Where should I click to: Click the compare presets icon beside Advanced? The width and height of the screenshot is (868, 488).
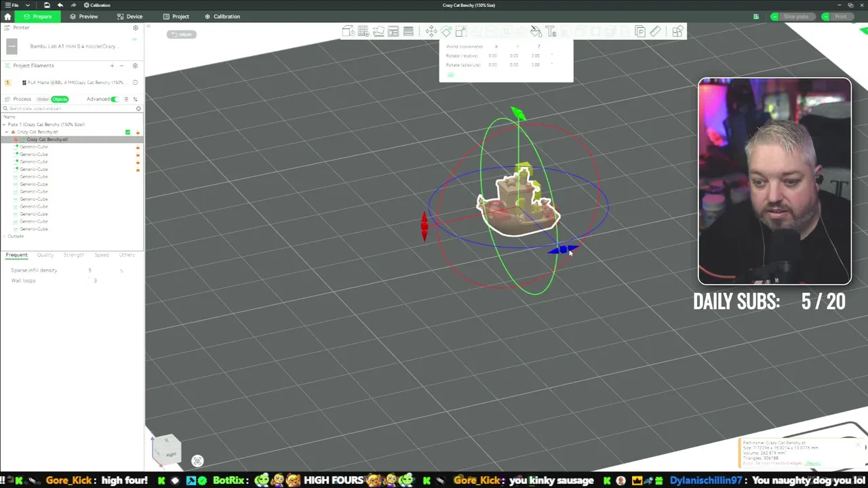pyautogui.click(x=135, y=99)
